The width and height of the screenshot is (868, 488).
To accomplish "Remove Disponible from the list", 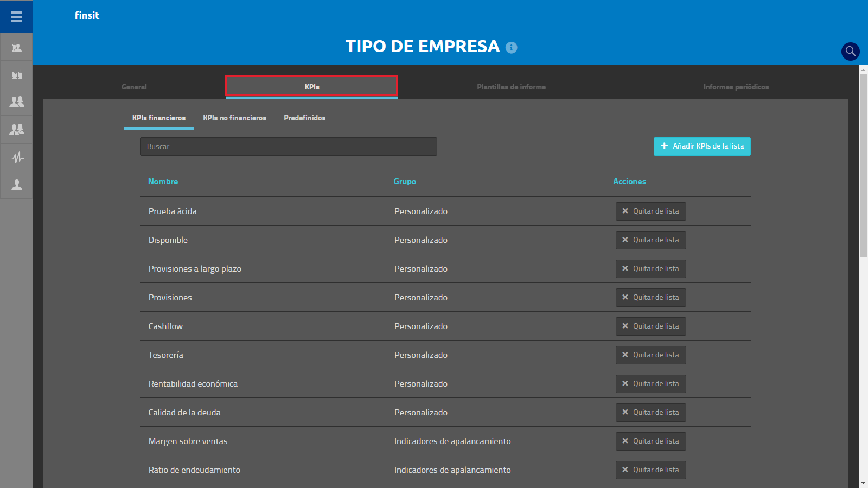I will 650,240.
